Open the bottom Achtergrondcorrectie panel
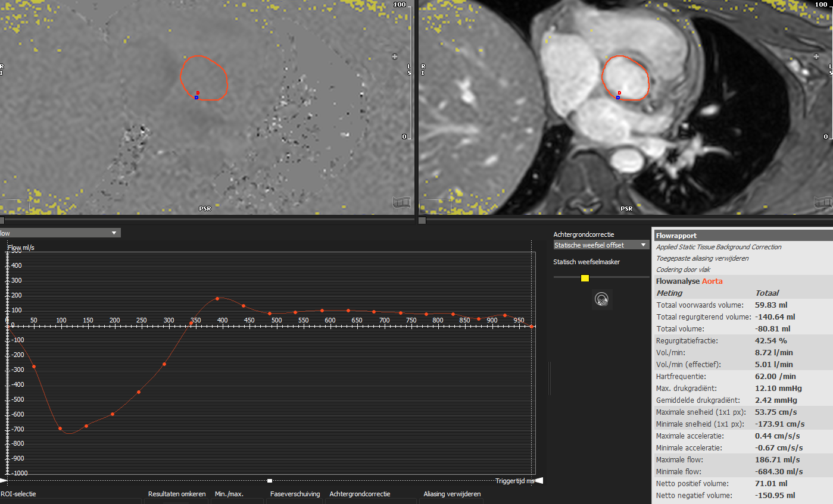Image resolution: width=833 pixels, height=504 pixels. (x=360, y=494)
